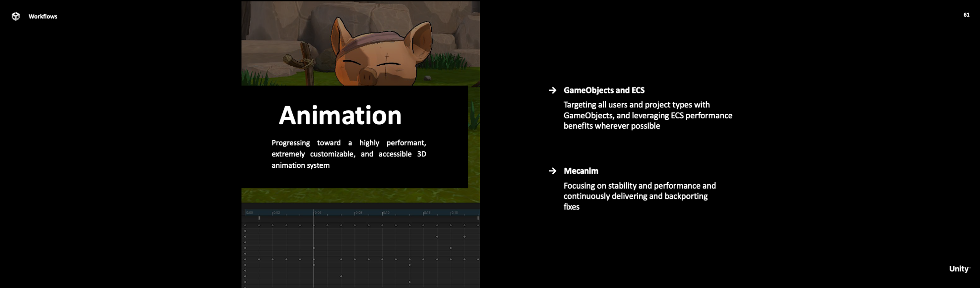
Task: Click the 0:15 mark on timeline ruler
Action: 454,213
